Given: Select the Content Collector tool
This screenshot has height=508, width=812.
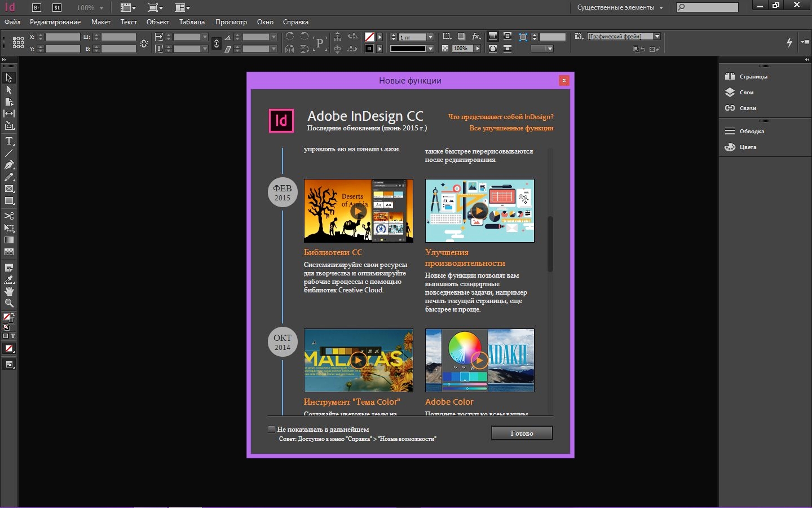Looking at the screenshot, I should point(9,126).
